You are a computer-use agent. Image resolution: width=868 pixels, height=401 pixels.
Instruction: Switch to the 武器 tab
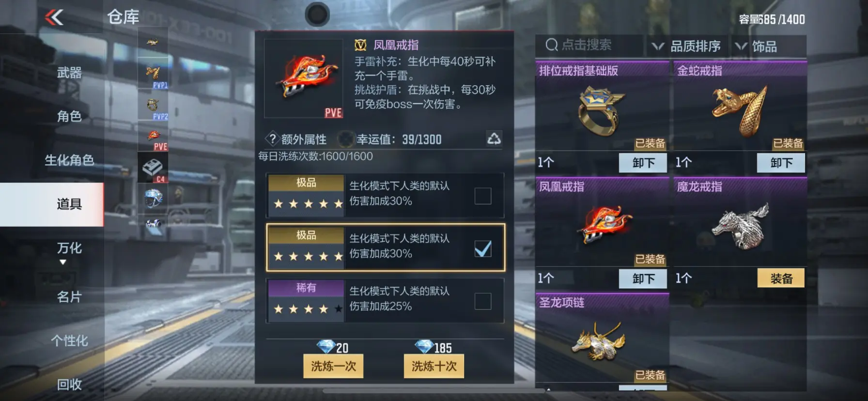click(69, 73)
